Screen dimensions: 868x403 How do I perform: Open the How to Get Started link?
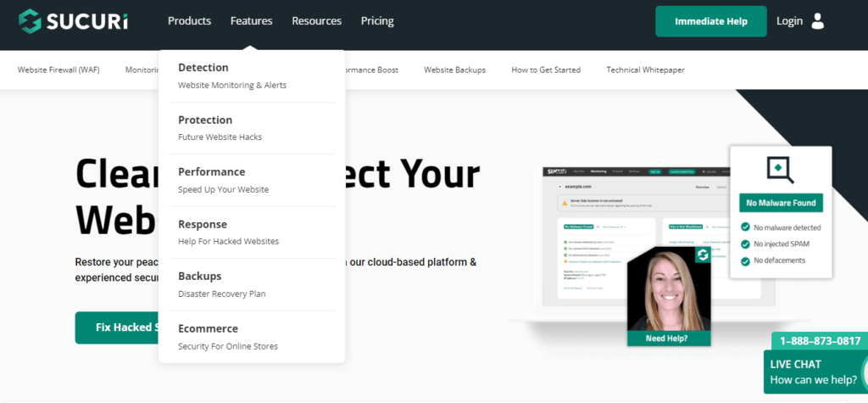pyautogui.click(x=546, y=70)
